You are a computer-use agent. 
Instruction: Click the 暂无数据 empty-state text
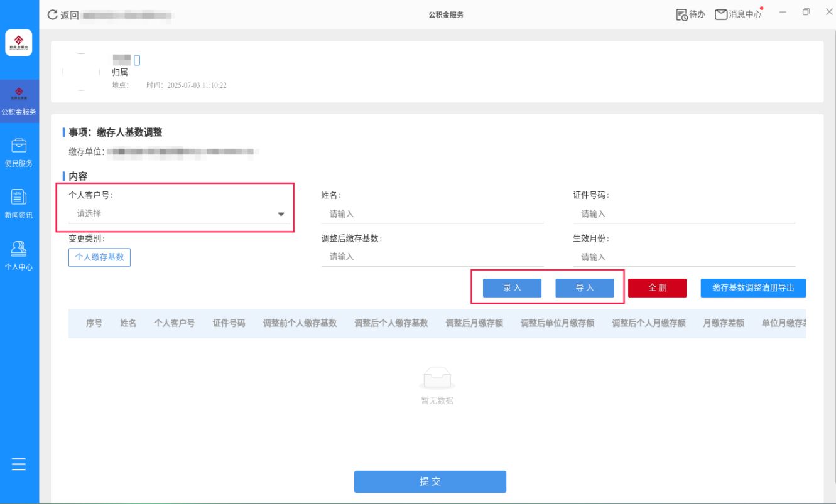tap(437, 400)
